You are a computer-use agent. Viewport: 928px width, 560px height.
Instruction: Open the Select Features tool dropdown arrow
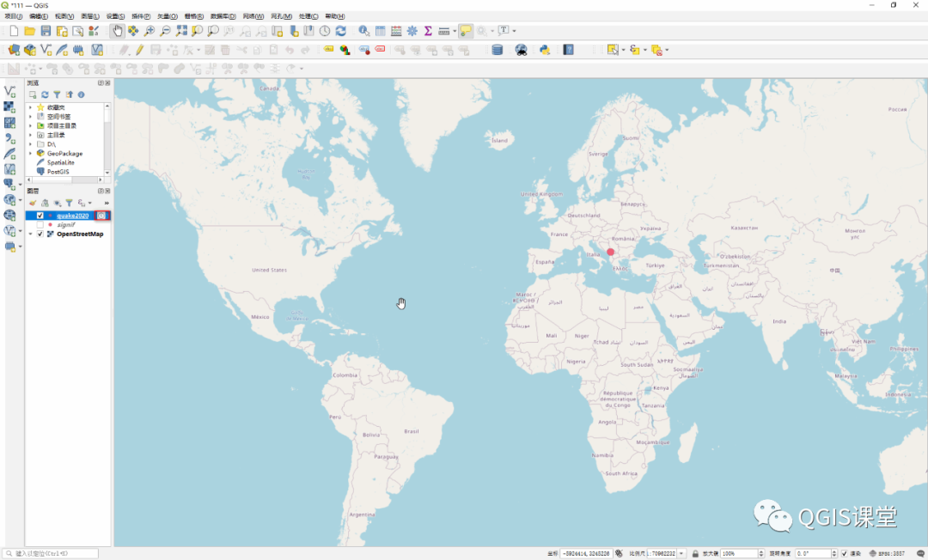pos(623,50)
